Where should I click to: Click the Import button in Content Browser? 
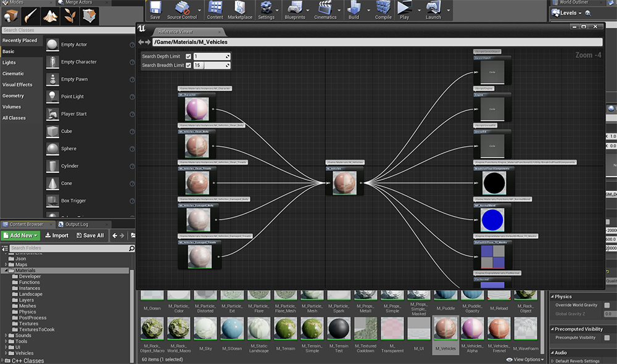57,236
